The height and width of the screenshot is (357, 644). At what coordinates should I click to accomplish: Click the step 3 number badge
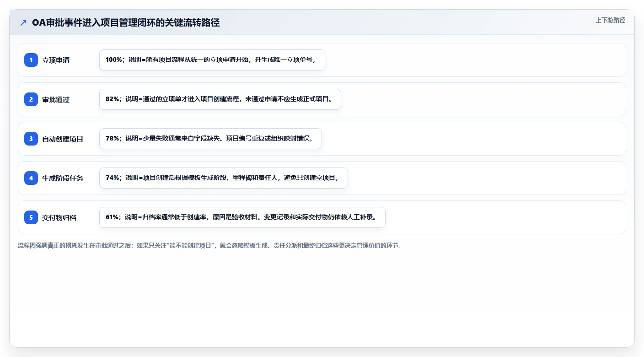point(31,139)
